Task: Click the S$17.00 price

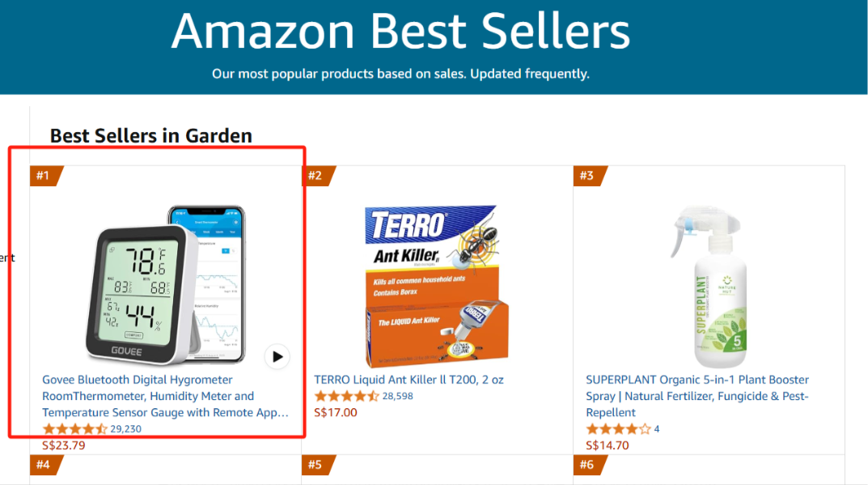Action: click(336, 412)
